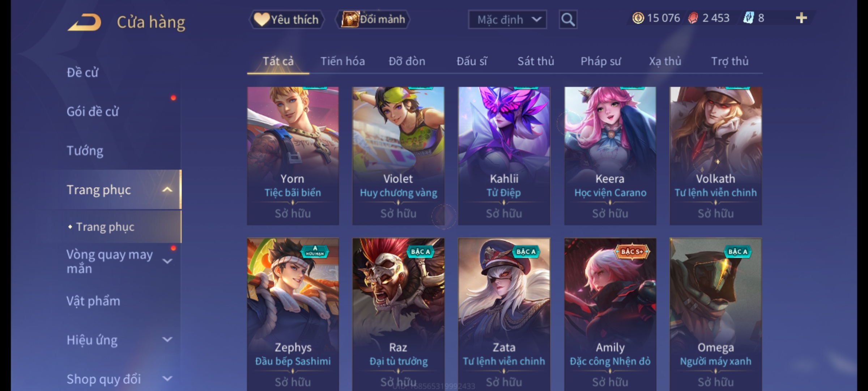The image size is (868, 391).
Task: Click the blue ticket currency icon
Action: 748,18
